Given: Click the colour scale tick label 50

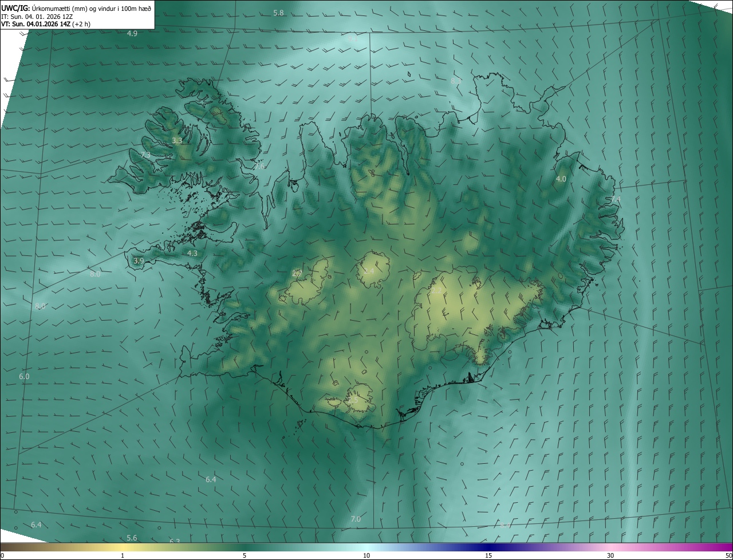Looking at the screenshot, I should point(728,555).
